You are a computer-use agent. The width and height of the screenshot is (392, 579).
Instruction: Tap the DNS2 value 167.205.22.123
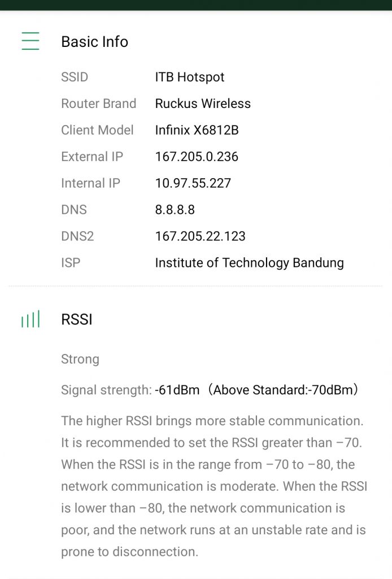click(x=201, y=236)
